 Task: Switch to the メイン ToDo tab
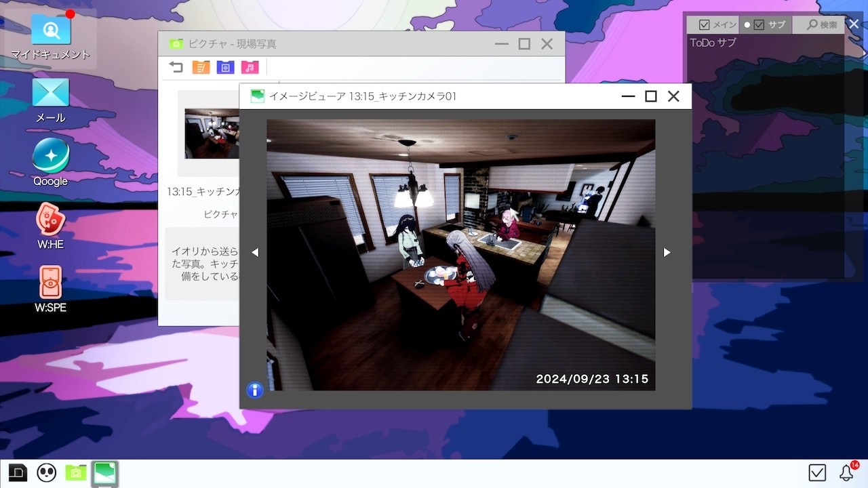click(x=717, y=25)
